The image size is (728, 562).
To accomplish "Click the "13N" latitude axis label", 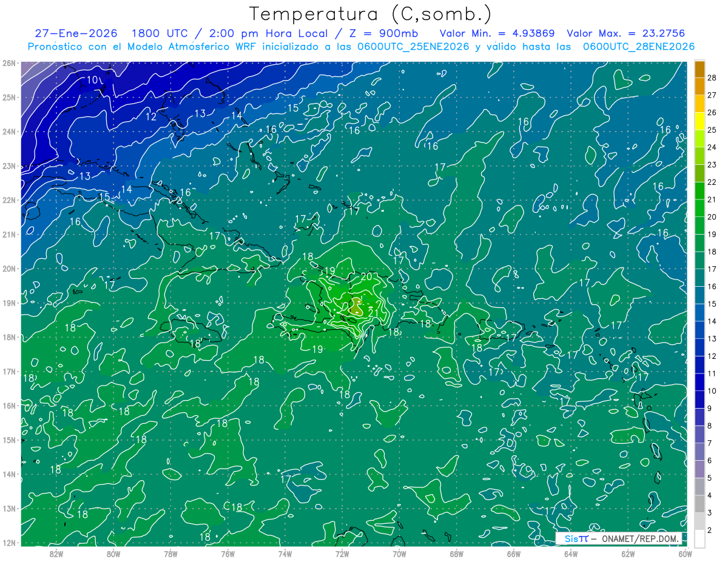I will click(x=9, y=508).
